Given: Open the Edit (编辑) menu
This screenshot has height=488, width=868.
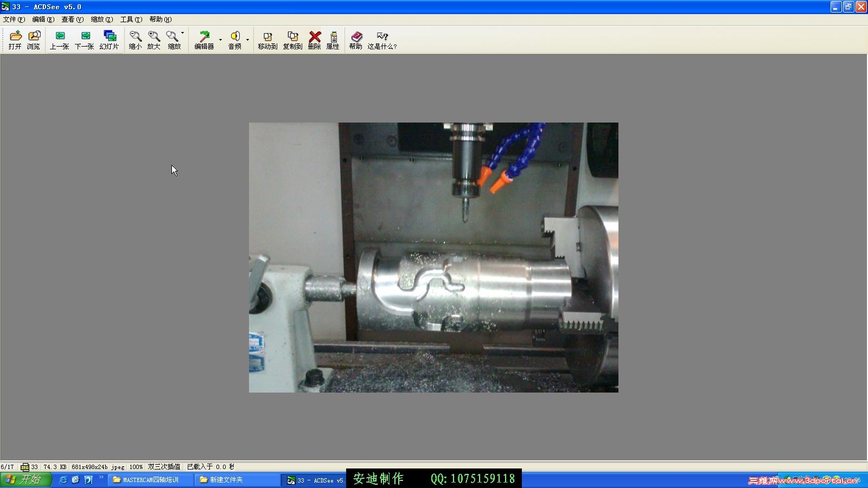Looking at the screenshot, I should (43, 20).
